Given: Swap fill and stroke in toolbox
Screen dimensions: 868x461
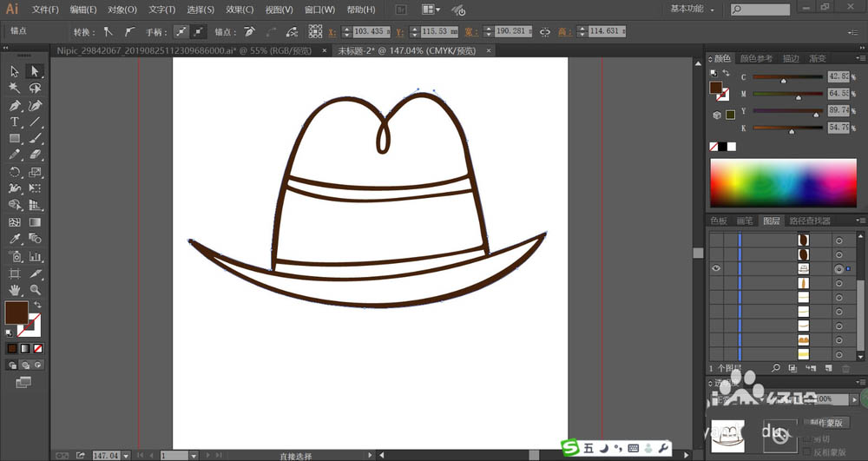Looking at the screenshot, I should [37, 305].
